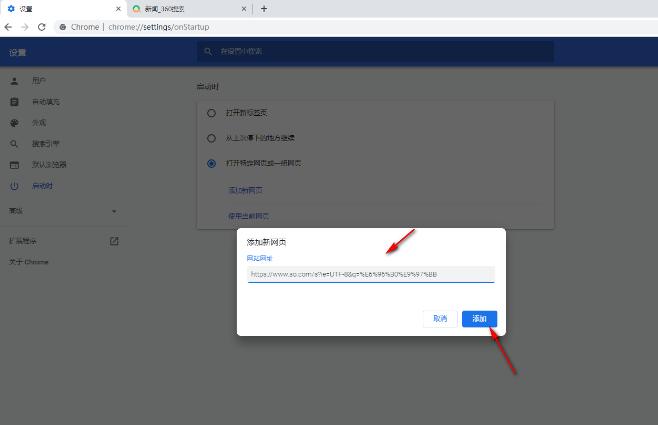Click the 取消 cancel button in dialog
The image size is (658, 425).
click(x=440, y=318)
